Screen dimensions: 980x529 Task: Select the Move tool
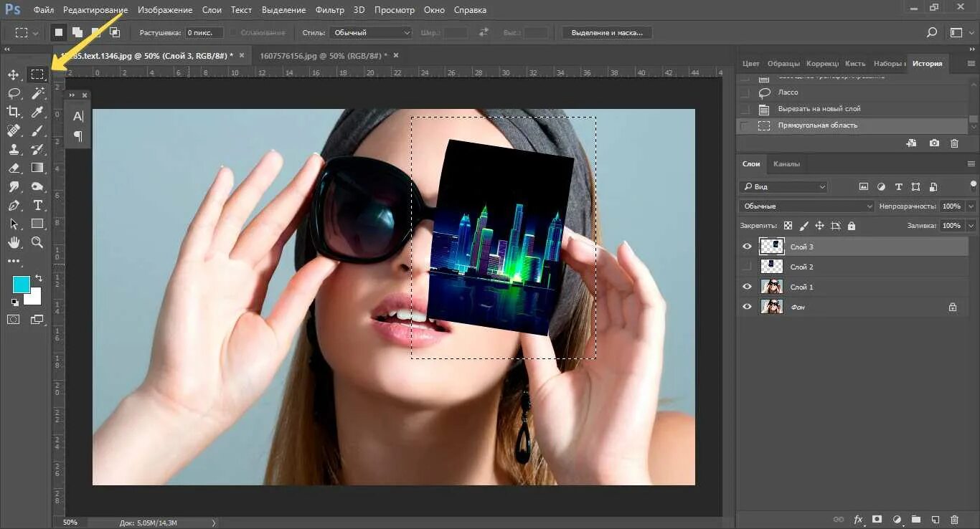[x=14, y=75]
